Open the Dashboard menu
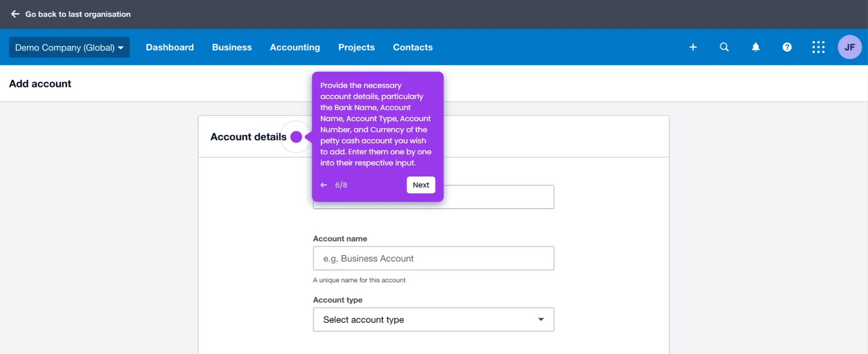Screen dimensions: 868x354 [170, 47]
